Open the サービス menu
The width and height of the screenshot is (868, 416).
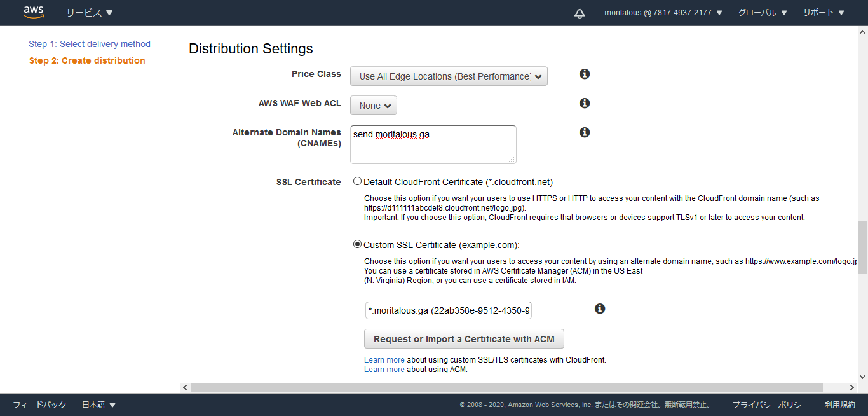[x=89, y=13]
